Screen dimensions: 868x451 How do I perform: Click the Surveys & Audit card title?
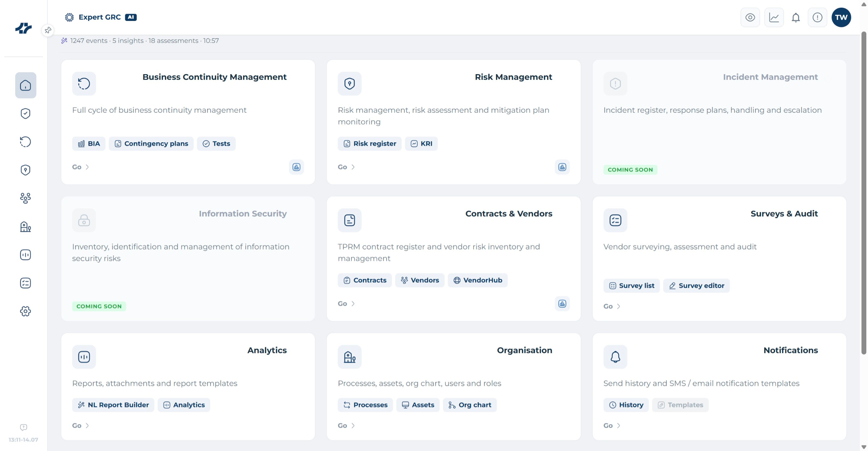pos(784,213)
